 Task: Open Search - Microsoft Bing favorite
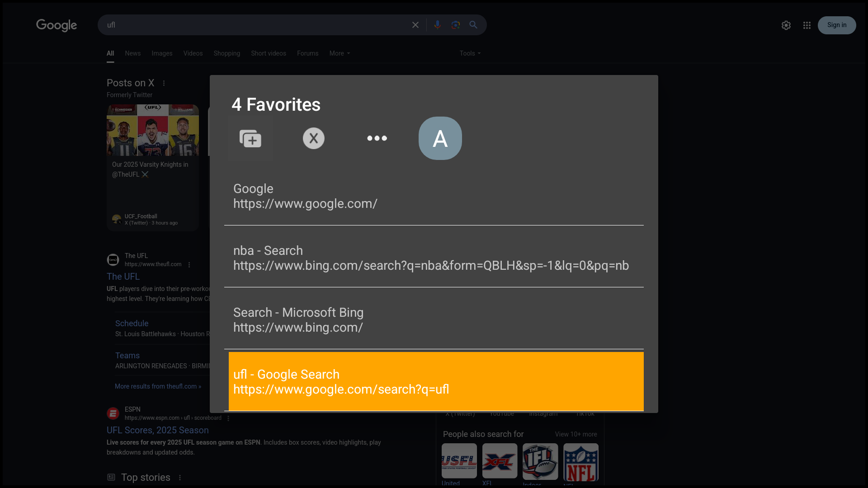point(434,320)
